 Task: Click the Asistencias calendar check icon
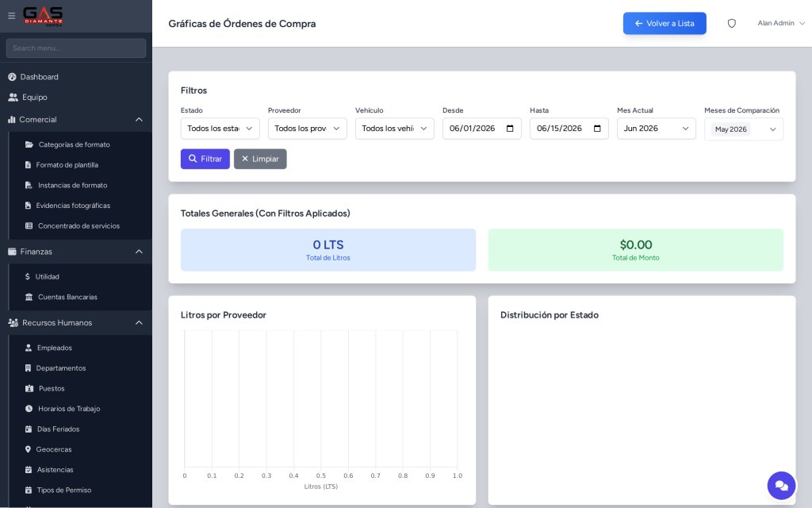(29, 470)
